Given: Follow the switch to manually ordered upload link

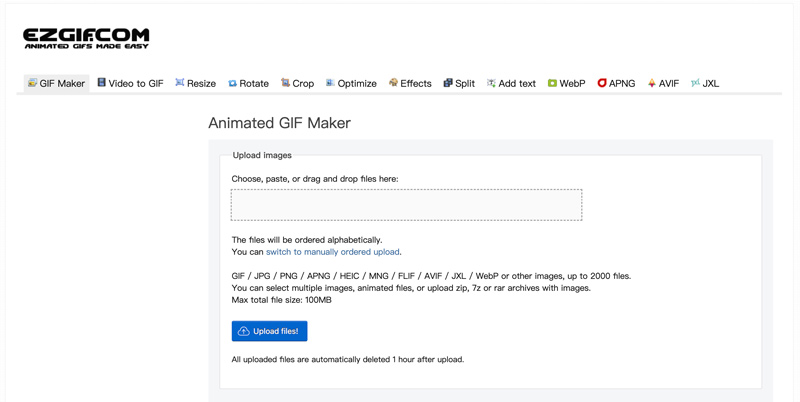Looking at the screenshot, I should point(332,252).
